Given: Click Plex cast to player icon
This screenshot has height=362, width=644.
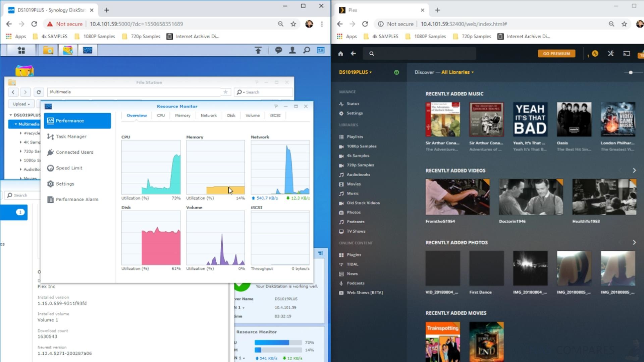Looking at the screenshot, I should coord(626,53).
